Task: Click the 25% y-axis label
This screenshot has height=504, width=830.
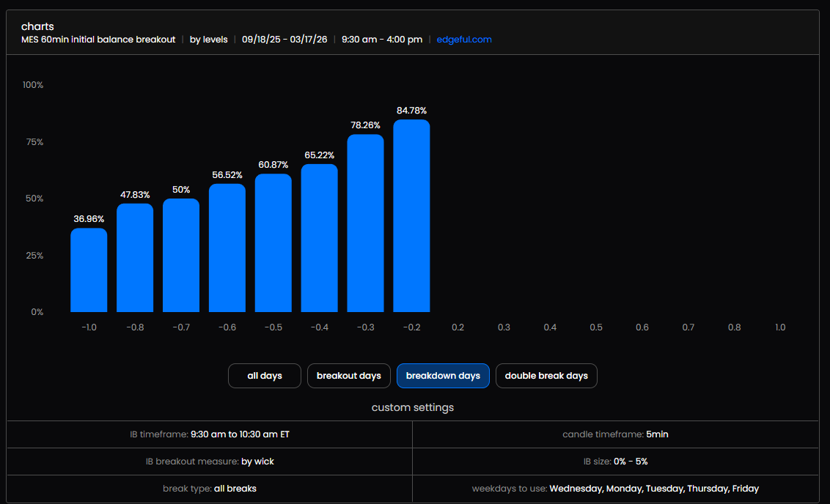Action: tap(34, 256)
